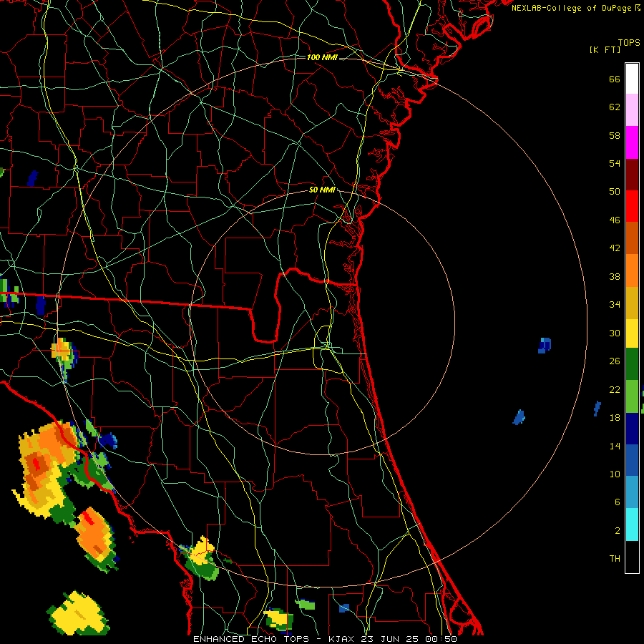Click the dark red maroon legend swatch

pos(632,174)
